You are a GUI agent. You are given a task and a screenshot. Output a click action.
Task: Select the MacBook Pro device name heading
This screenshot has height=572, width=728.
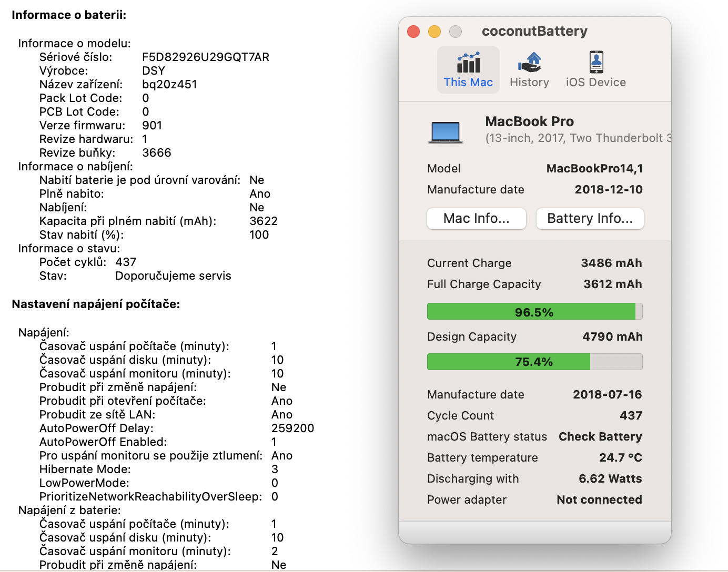[530, 121]
